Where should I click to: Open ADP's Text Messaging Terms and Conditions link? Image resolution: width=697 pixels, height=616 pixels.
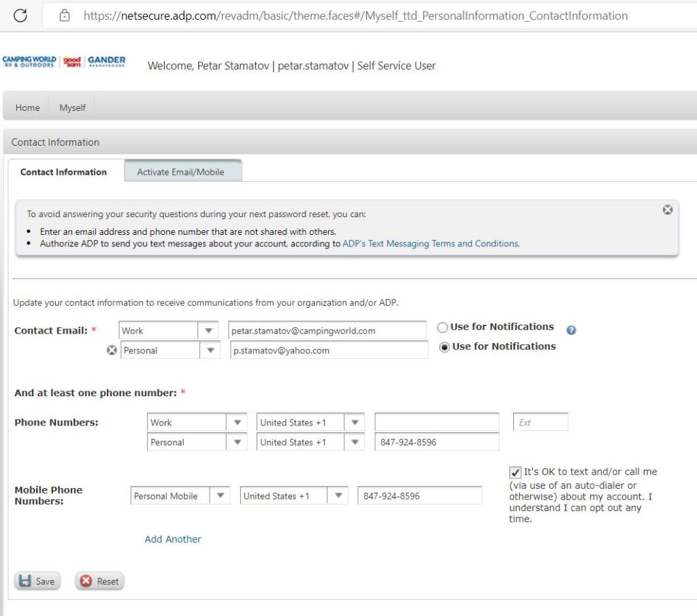pyautogui.click(x=430, y=243)
